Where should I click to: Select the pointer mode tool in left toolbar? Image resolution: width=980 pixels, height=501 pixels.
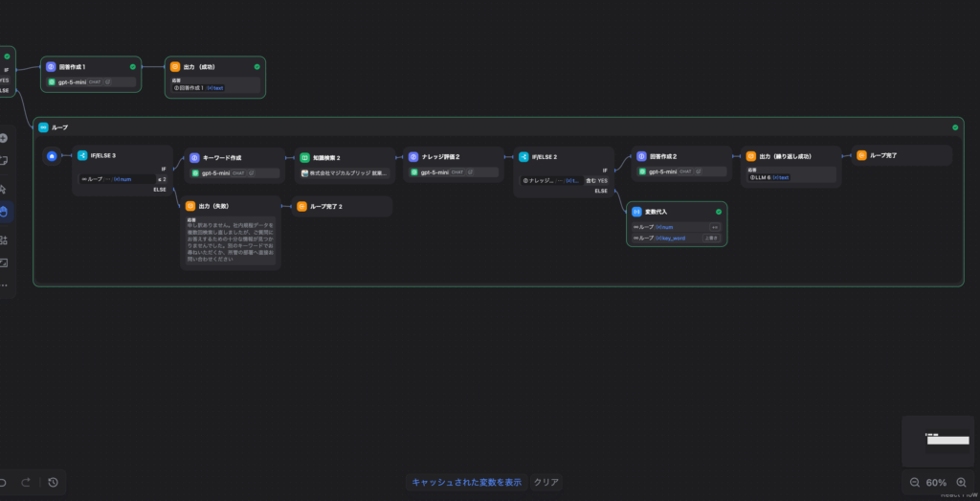4,189
